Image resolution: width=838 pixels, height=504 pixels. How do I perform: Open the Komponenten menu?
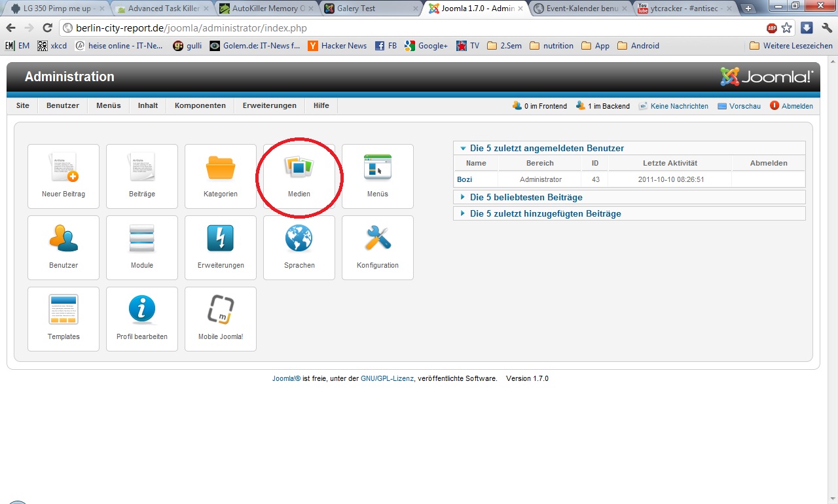tap(200, 105)
